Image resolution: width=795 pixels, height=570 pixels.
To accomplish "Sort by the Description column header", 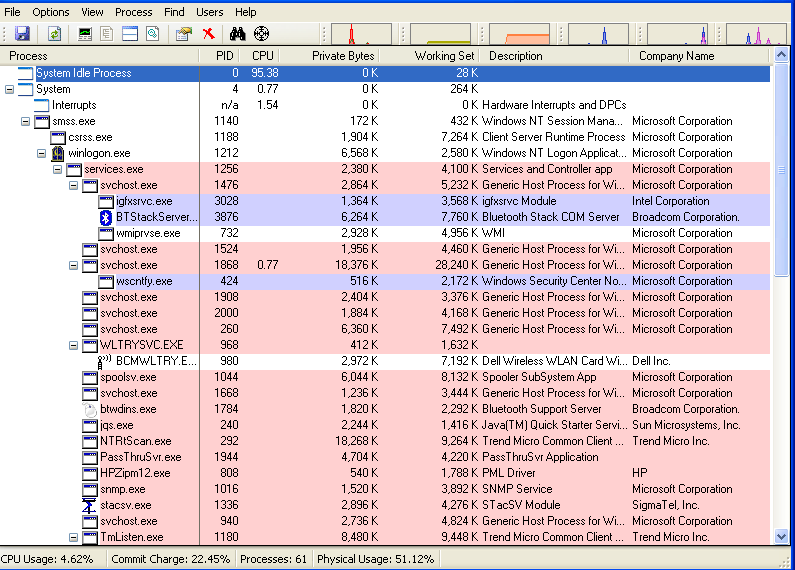I will coord(554,56).
